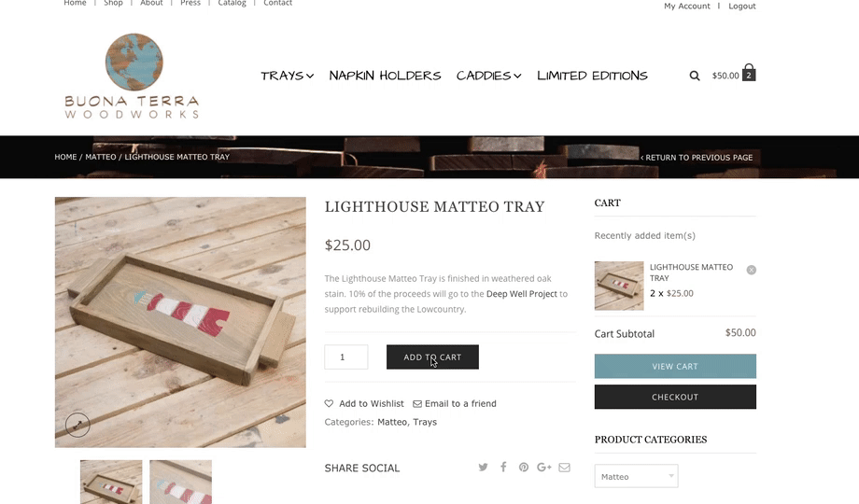This screenshot has height=504, width=859.
Task: Share on Twitter icon
Action: coord(483,468)
